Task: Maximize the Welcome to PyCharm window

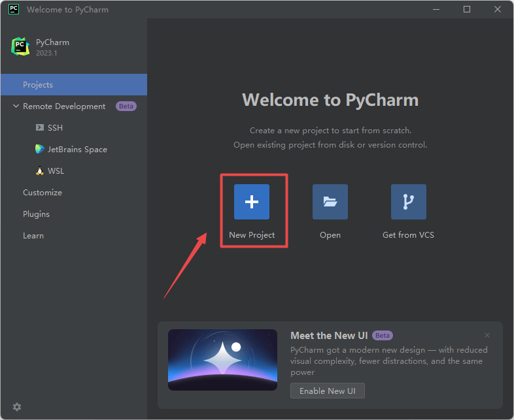Action: tap(467, 9)
